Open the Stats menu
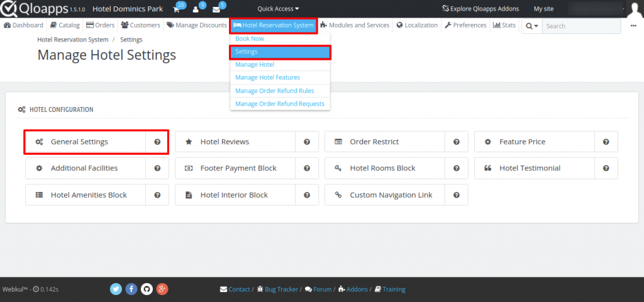Screen dimensions: 644x302 tap(504, 25)
